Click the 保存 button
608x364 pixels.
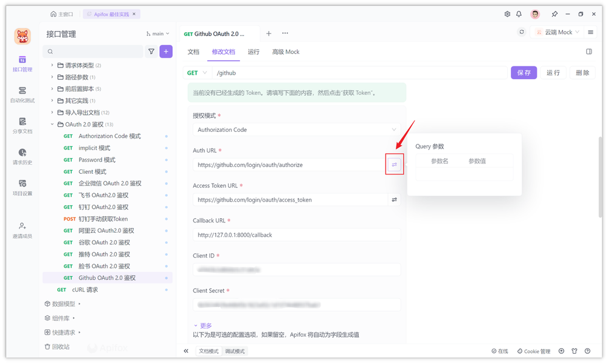pos(523,72)
